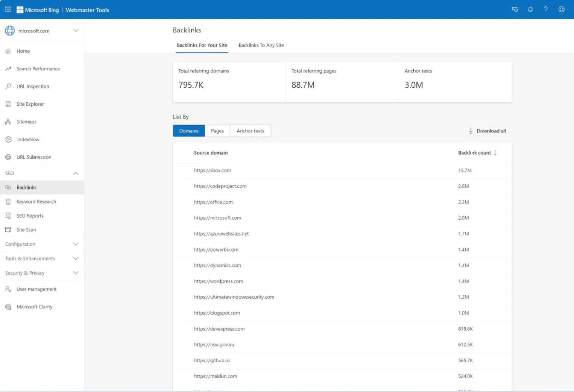Click the IndexNow gear icon
This screenshot has width=574, height=392.
(x=8, y=140)
